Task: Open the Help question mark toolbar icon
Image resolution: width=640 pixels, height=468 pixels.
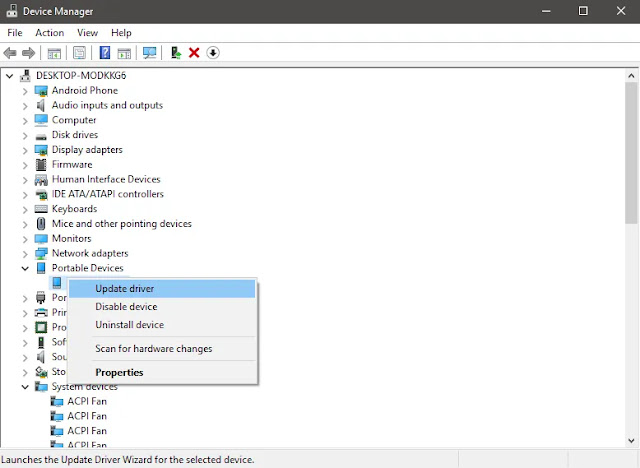Action: [x=105, y=53]
